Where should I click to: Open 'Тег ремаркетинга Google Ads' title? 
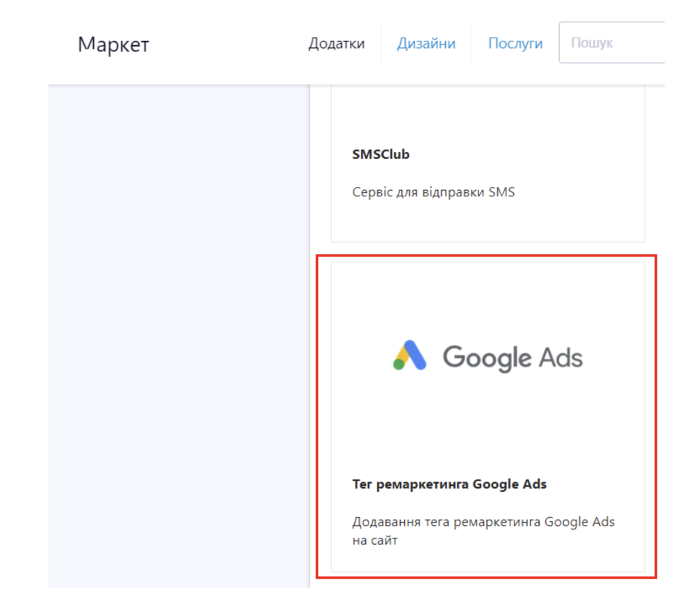(x=449, y=484)
